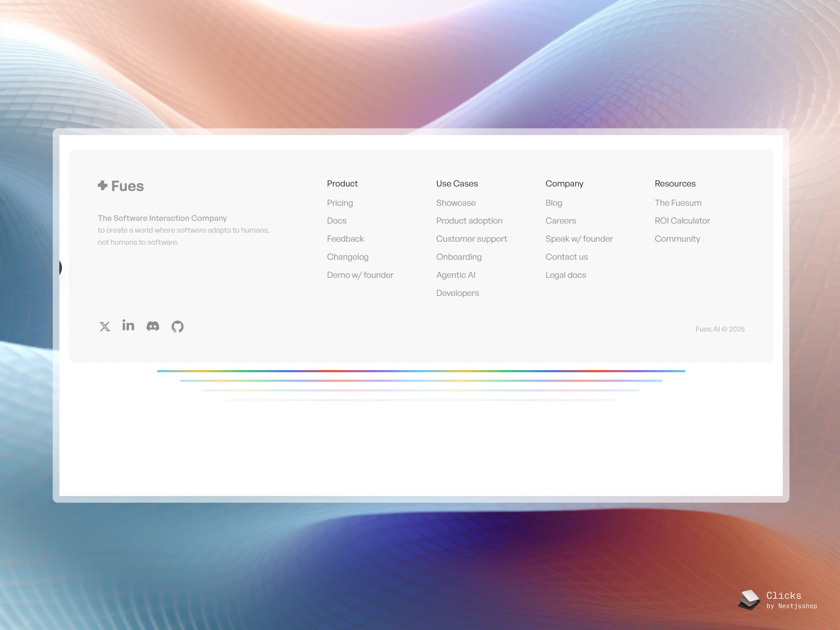840x630 pixels.
Task: Select Customer support use case
Action: 471,239
